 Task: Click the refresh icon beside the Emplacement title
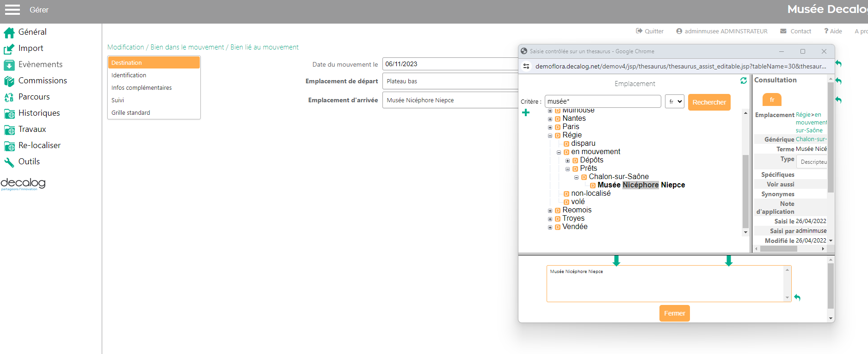tap(744, 81)
